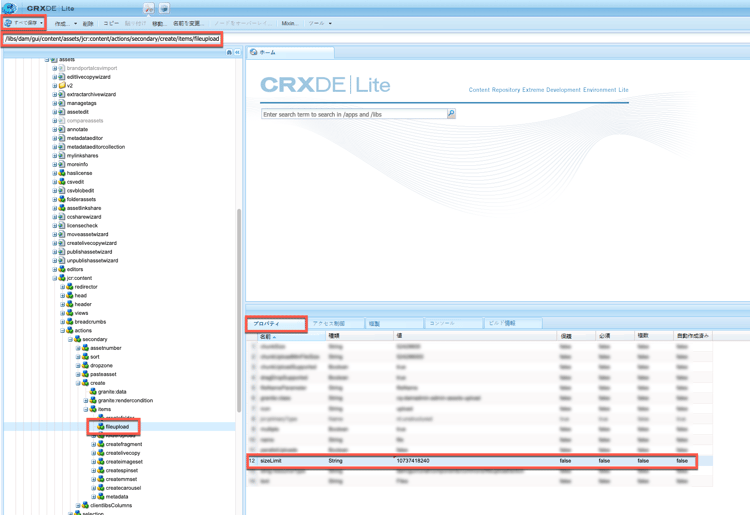Switch to the プロパティ properties tab
Screen dimensions: 750x515
276,324
